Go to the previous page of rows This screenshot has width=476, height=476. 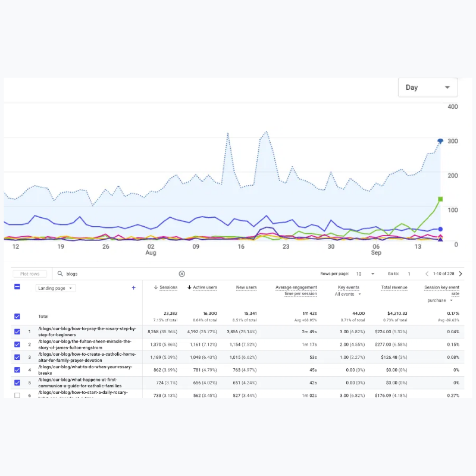pyautogui.click(x=427, y=274)
